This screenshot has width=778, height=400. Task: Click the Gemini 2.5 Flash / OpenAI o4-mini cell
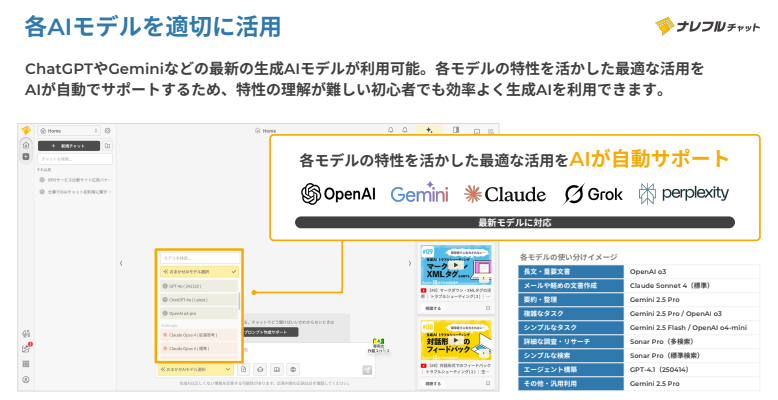692,328
